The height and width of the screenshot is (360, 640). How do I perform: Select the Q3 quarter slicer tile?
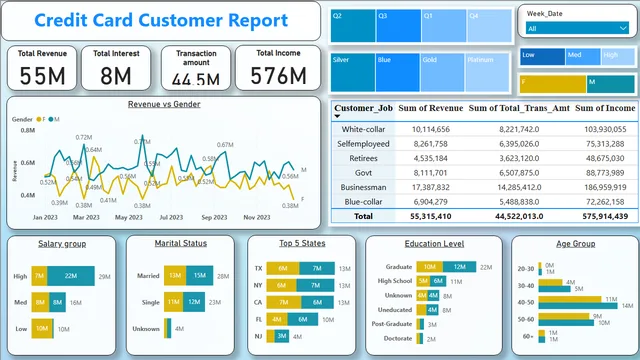(398, 26)
